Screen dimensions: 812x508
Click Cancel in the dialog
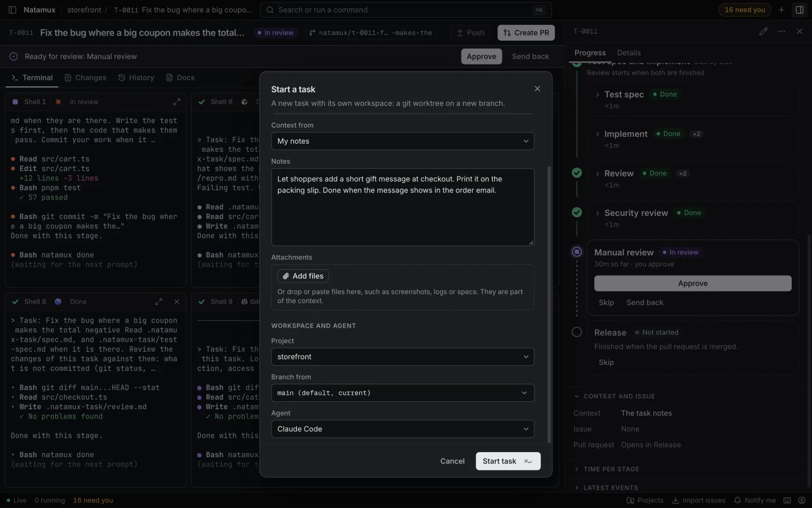tap(452, 461)
